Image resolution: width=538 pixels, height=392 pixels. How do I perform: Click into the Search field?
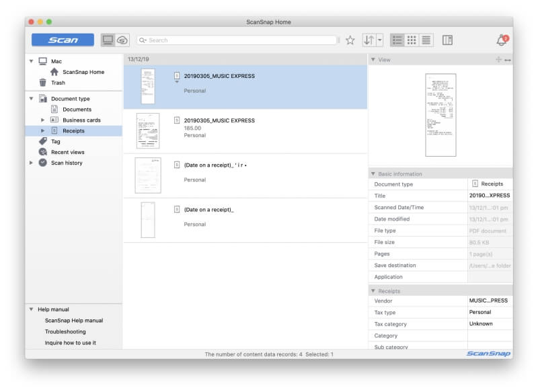point(237,40)
